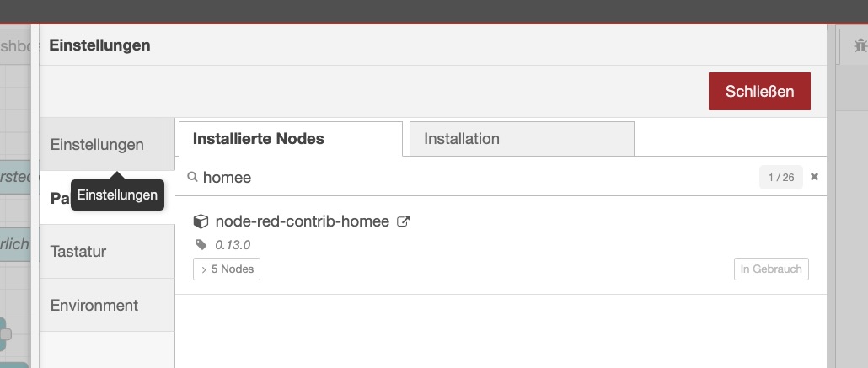Click the 0.13.0 version number
Screen dimensions: 868x368
click(x=233, y=245)
